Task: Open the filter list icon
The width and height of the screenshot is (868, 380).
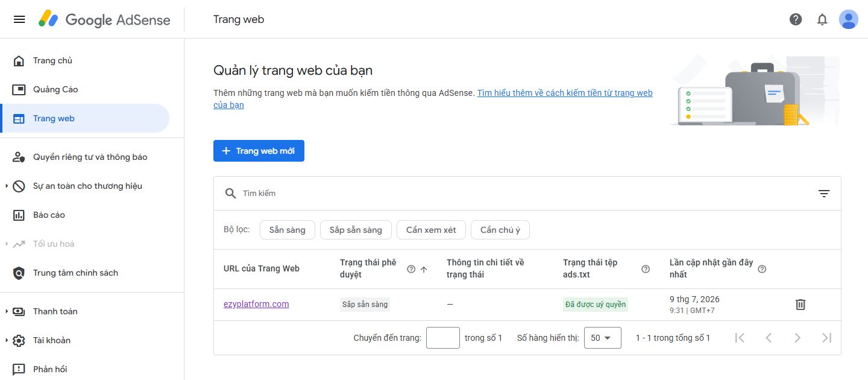Action: click(x=824, y=193)
